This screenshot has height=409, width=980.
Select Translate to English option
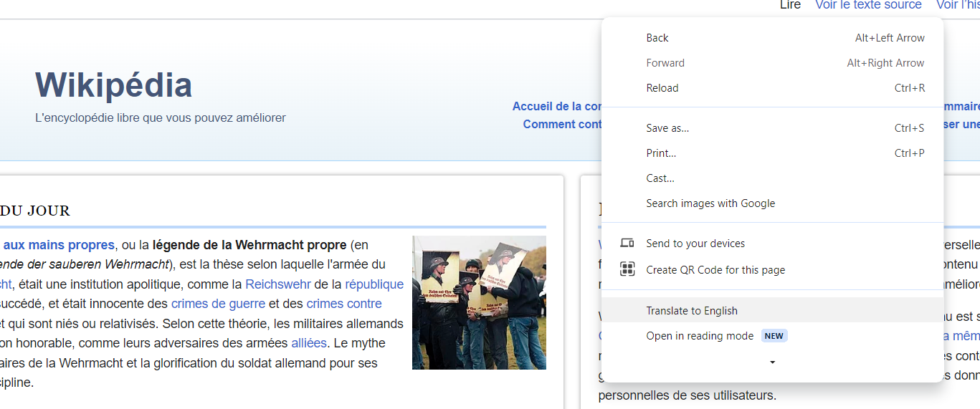pyautogui.click(x=692, y=311)
